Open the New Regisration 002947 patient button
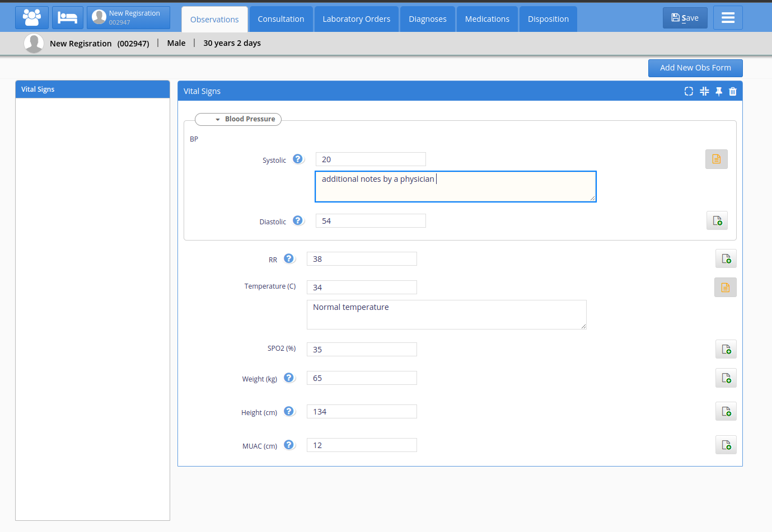772x532 pixels. 128,18
